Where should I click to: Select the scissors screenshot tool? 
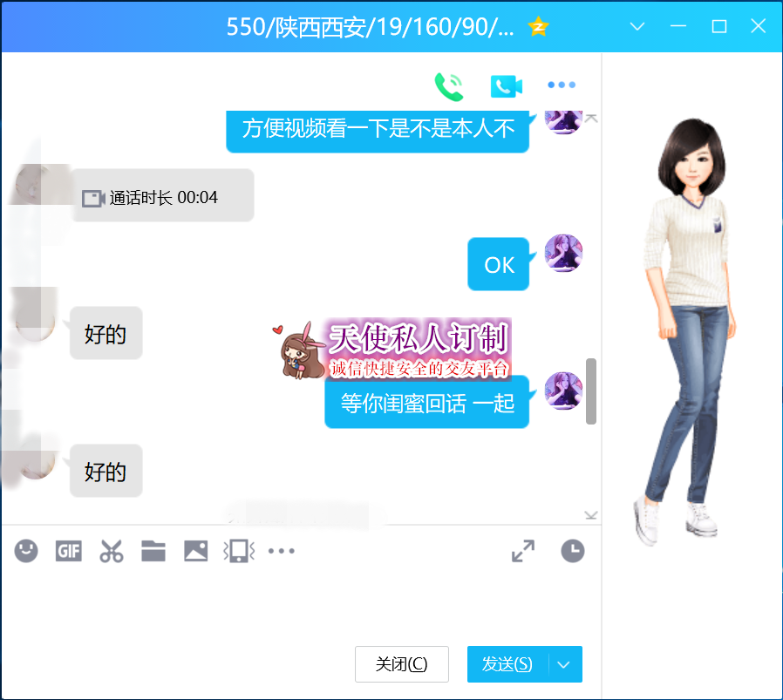point(111,551)
